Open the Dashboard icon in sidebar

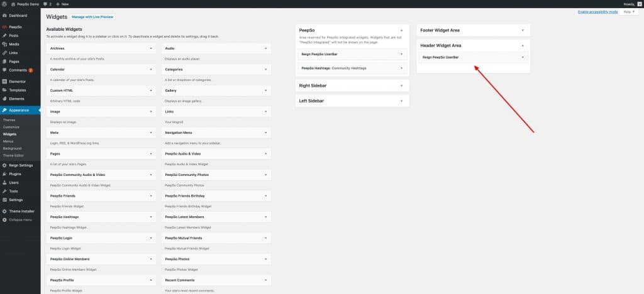(x=4, y=16)
